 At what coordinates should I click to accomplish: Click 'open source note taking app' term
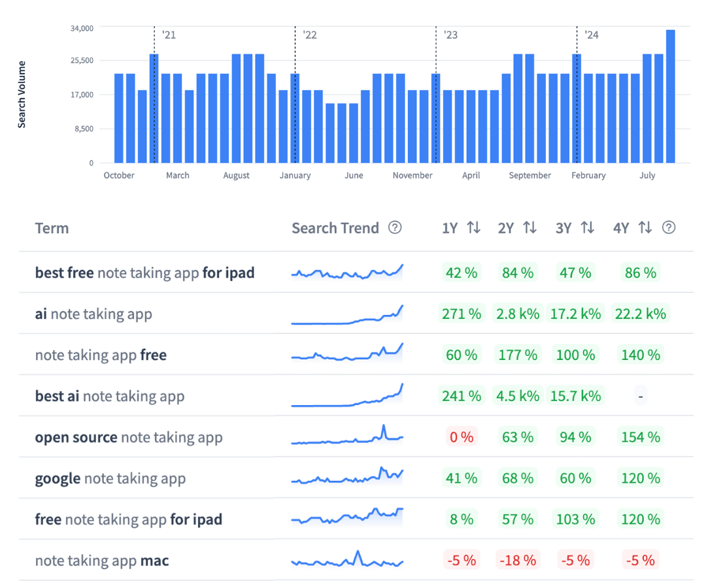(x=129, y=437)
